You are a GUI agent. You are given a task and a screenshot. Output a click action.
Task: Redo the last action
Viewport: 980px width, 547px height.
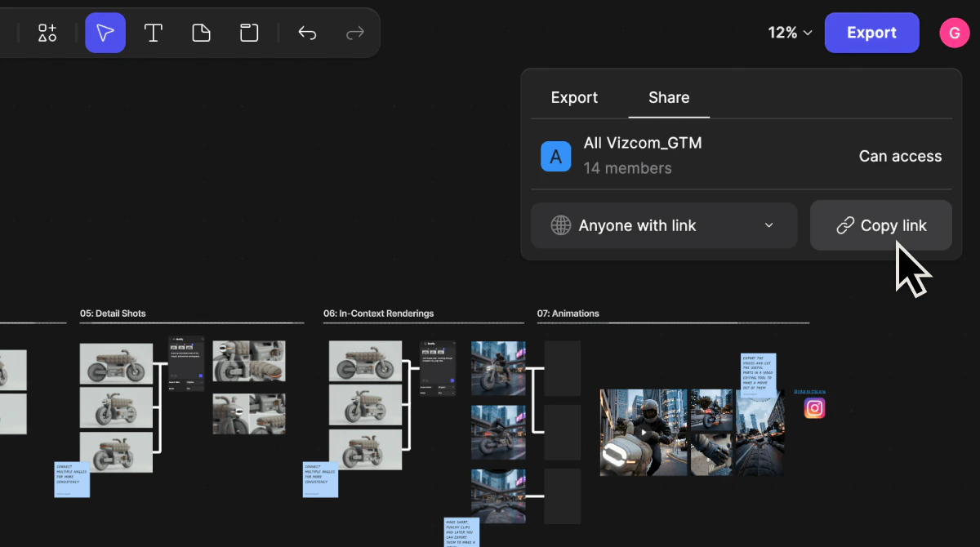[x=354, y=33]
